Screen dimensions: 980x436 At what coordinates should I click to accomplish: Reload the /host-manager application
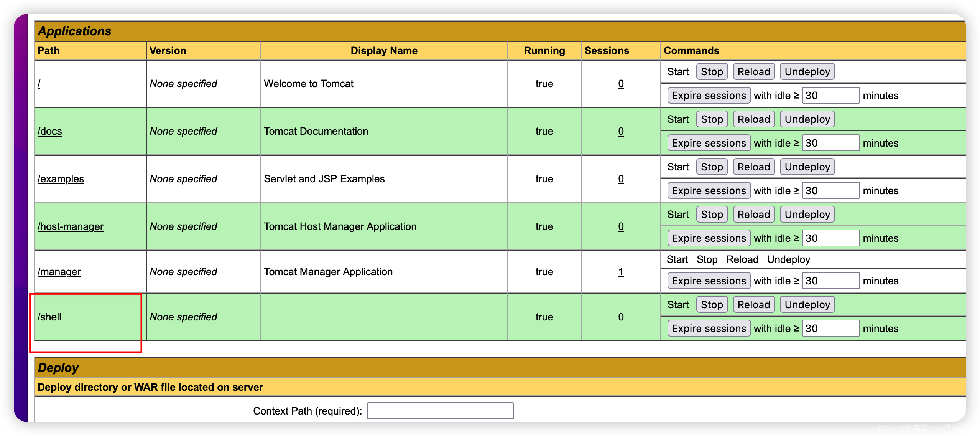point(754,215)
